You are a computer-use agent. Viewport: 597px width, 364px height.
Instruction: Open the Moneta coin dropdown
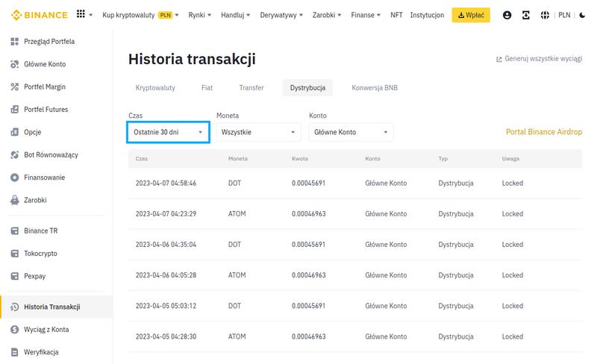pos(257,132)
